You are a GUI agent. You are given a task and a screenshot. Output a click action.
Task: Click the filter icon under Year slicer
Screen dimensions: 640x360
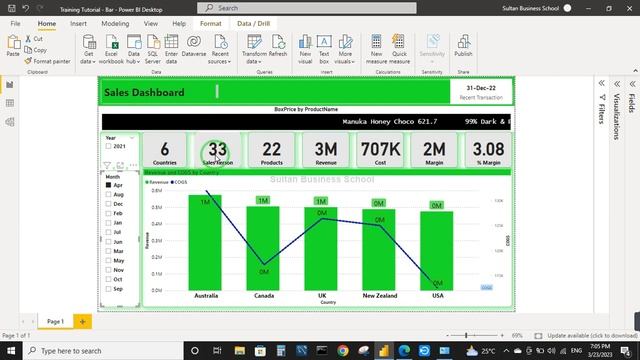point(107,165)
